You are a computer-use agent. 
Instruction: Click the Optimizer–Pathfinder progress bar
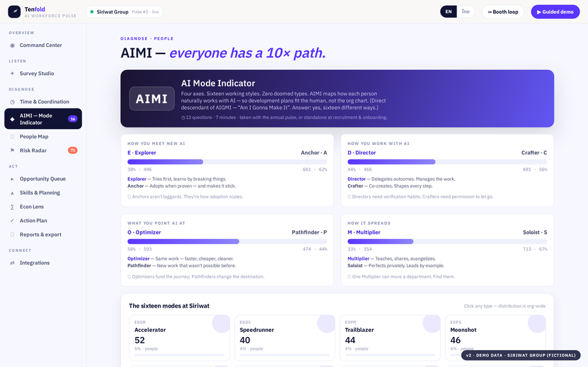pos(227,242)
